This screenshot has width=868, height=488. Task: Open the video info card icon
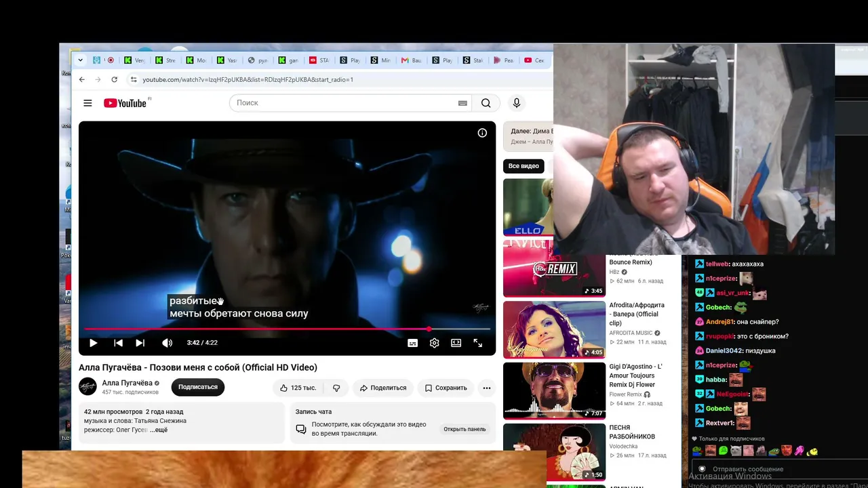tap(482, 133)
